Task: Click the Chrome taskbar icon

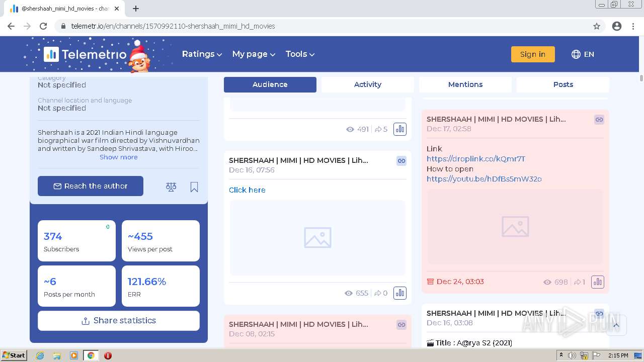Action: (x=91, y=355)
